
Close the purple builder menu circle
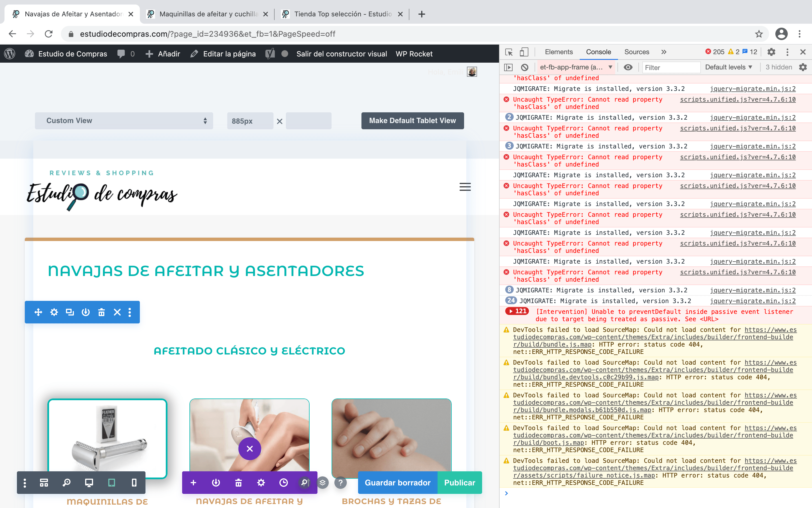click(250, 448)
